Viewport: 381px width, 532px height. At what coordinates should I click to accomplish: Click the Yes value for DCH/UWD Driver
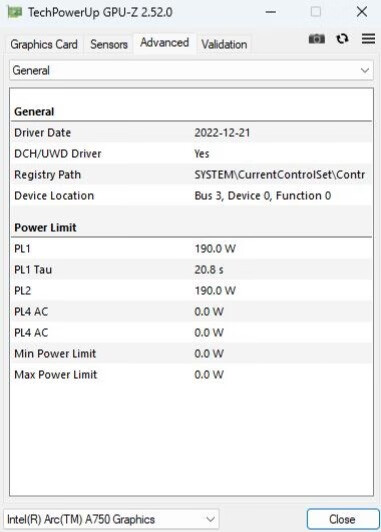[x=202, y=154]
